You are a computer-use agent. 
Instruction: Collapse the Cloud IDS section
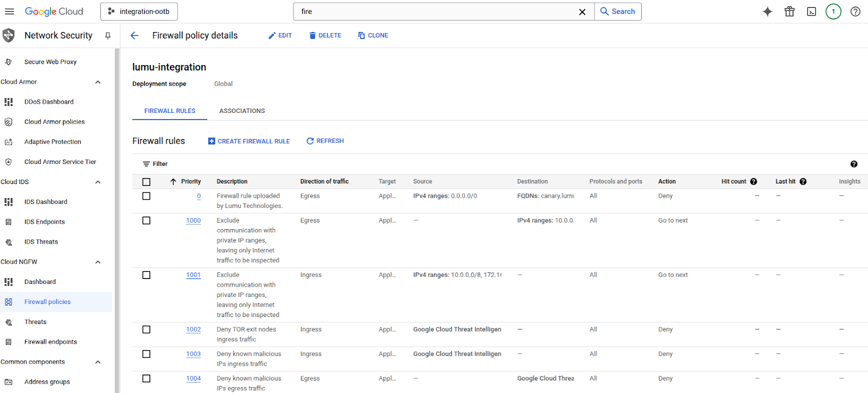tap(98, 182)
